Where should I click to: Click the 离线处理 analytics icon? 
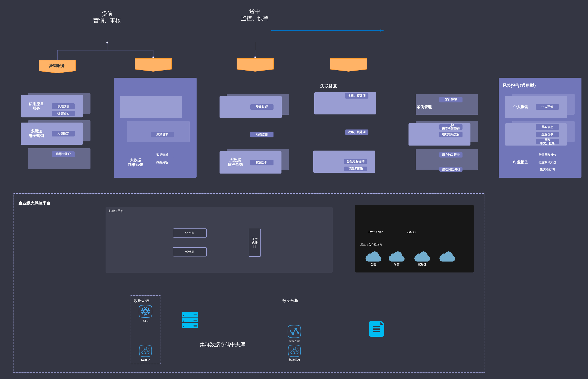[x=294, y=331]
